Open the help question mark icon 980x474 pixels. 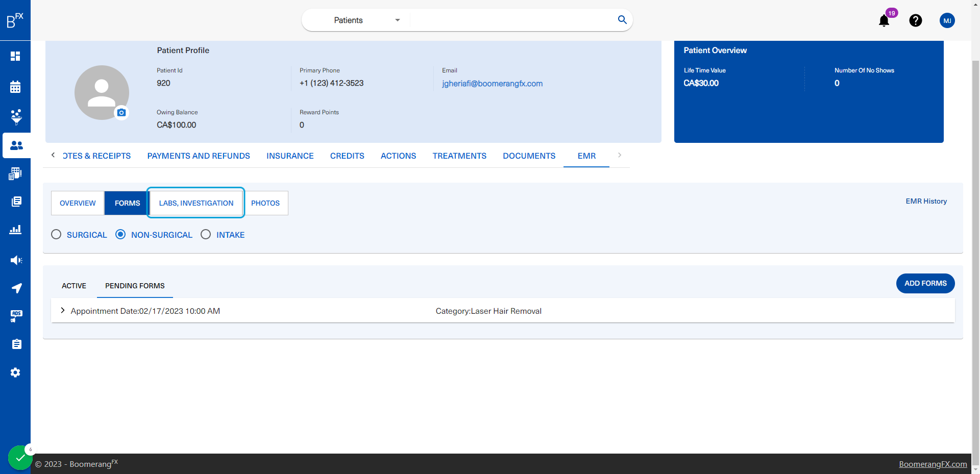click(x=916, y=20)
